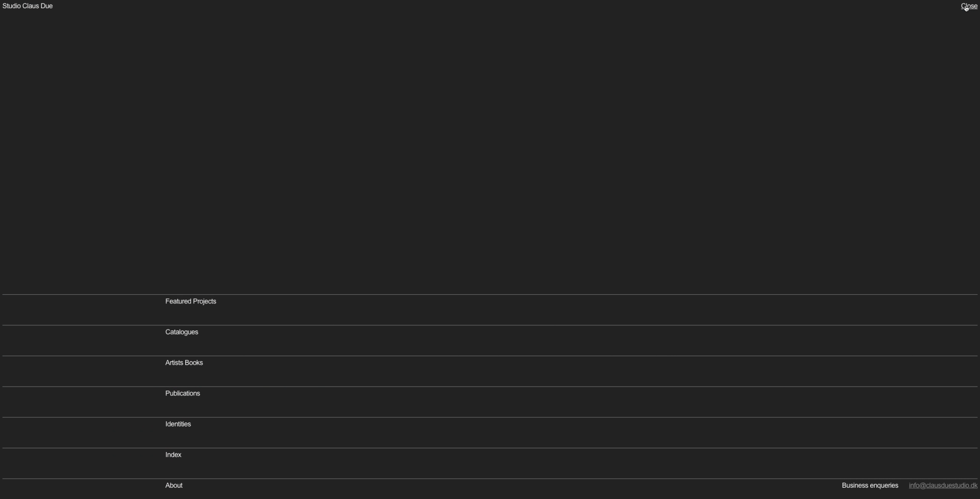The height and width of the screenshot is (499, 980).
Task: Choose Index in the navigation list
Action: [173, 455]
